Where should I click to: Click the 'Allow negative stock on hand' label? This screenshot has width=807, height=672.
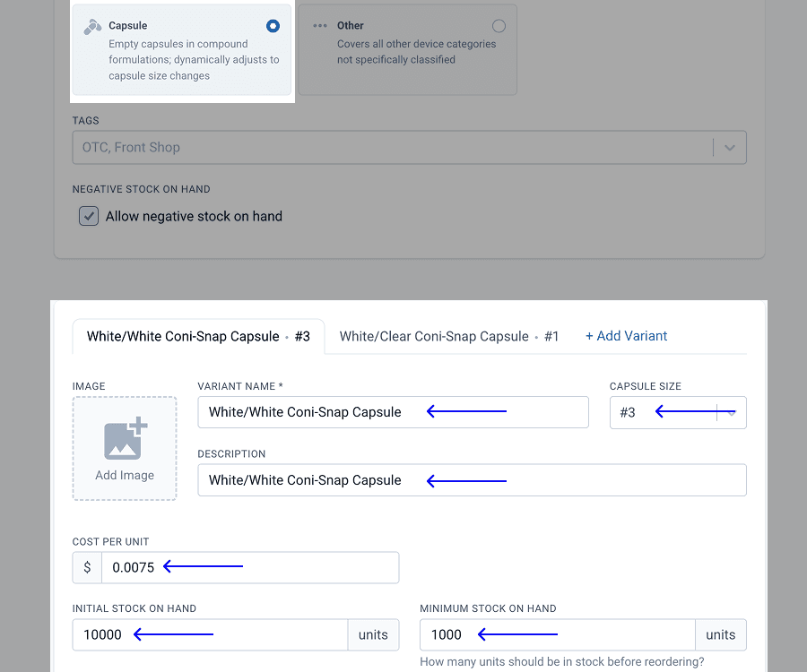(x=194, y=217)
